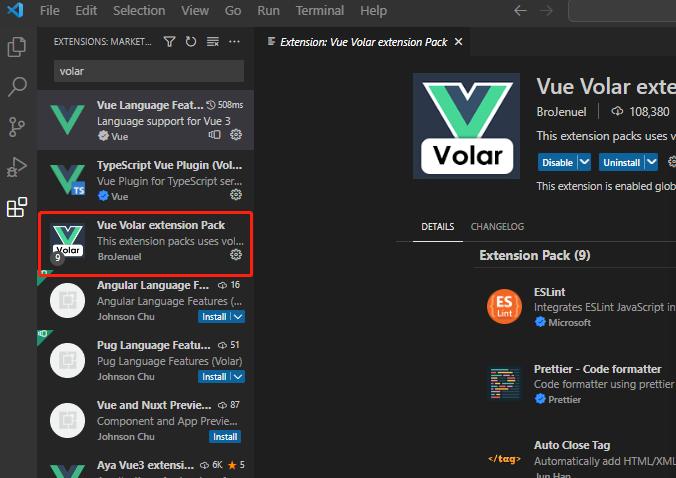Open Prettier - Code formatter in the pack
Viewport: 676px width, 478px height.
[x=597, y=369]
